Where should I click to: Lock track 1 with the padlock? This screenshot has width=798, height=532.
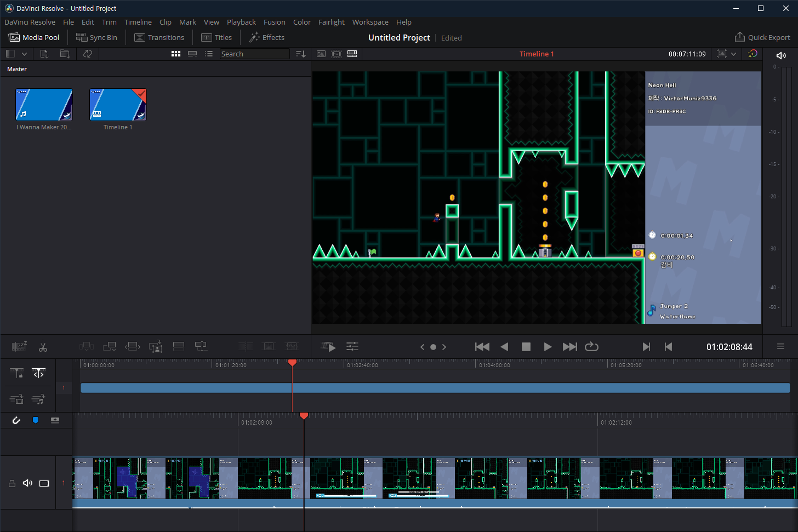[x=12, y=483]
